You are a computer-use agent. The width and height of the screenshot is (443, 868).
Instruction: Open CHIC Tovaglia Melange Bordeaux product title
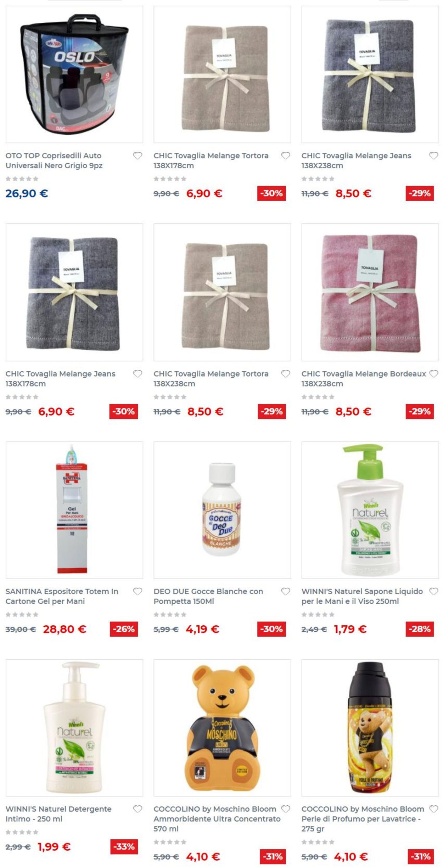(364, 379)
